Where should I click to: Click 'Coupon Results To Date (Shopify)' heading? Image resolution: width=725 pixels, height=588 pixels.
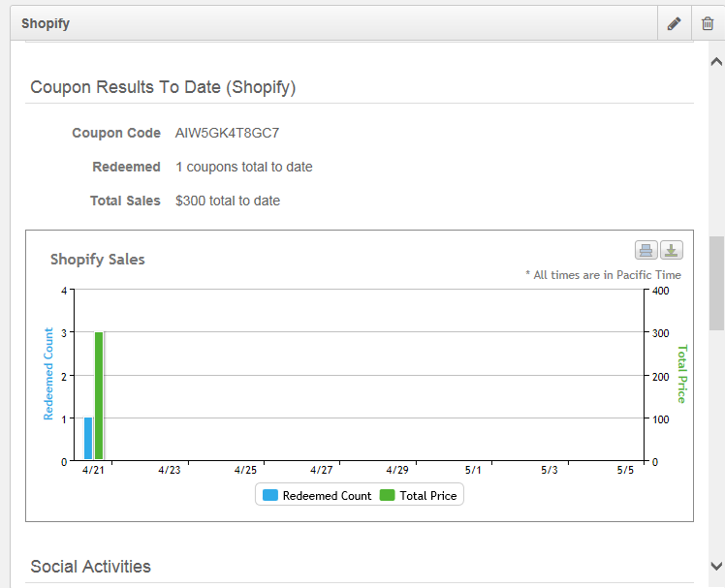(x=163, y=87)
